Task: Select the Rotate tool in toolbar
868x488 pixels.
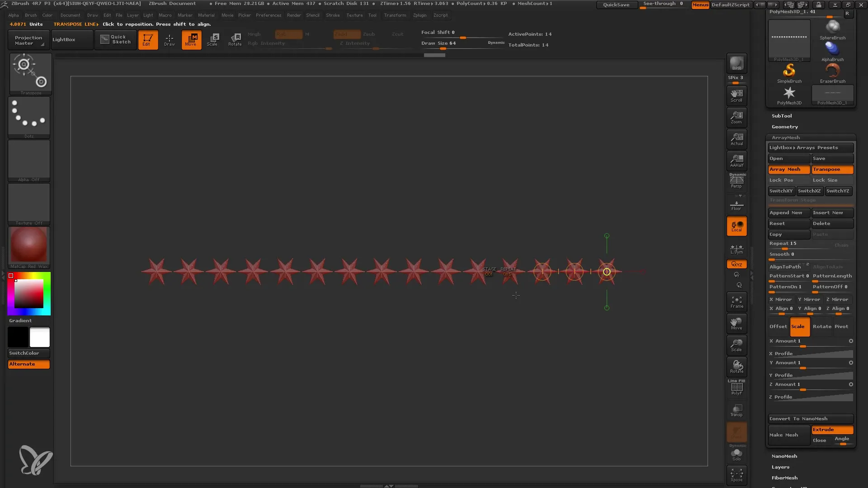Action: [235, 39]
